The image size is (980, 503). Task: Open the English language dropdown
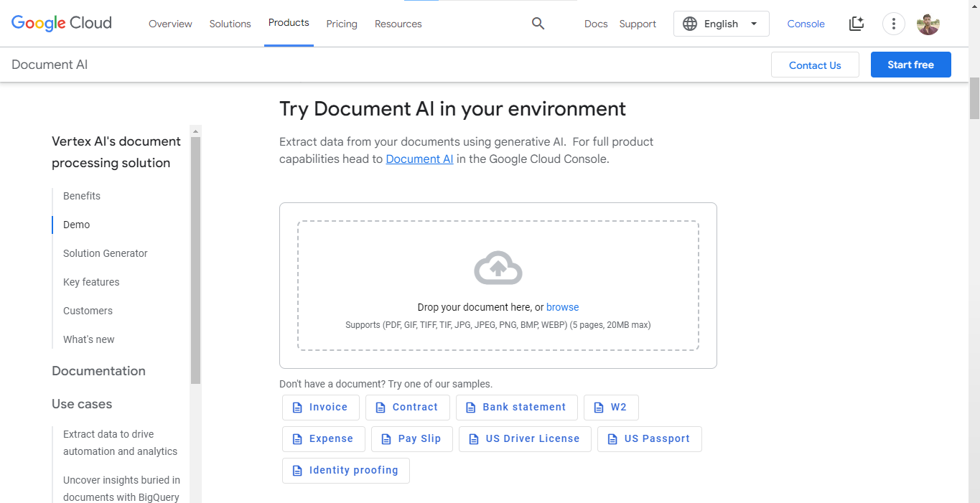coord(721,24)
